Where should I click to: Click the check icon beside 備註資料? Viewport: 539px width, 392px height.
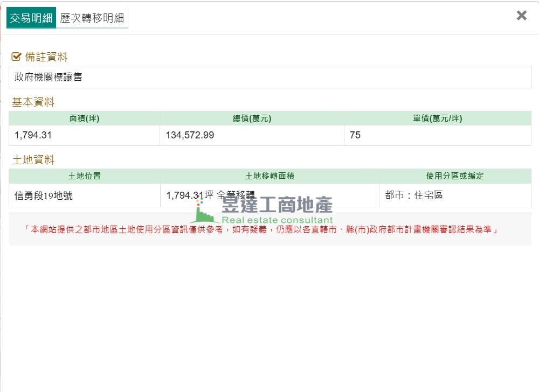point(16,57)
